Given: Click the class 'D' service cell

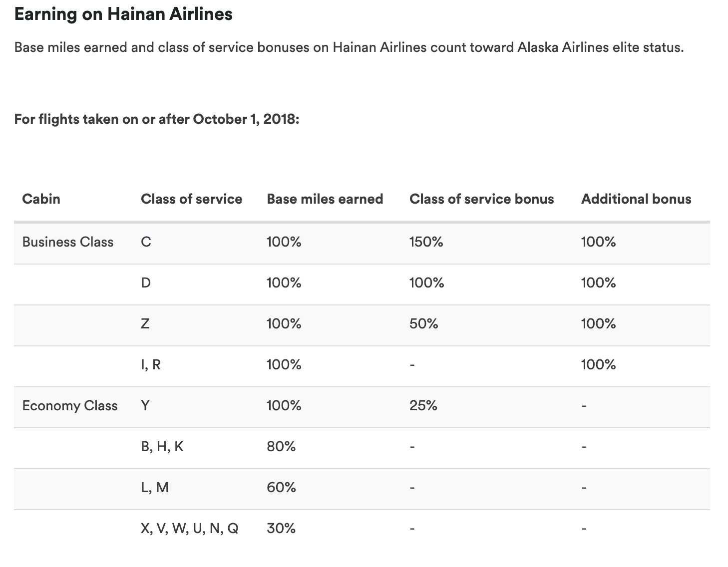Looking at the screenshot, I should (146, 283).
